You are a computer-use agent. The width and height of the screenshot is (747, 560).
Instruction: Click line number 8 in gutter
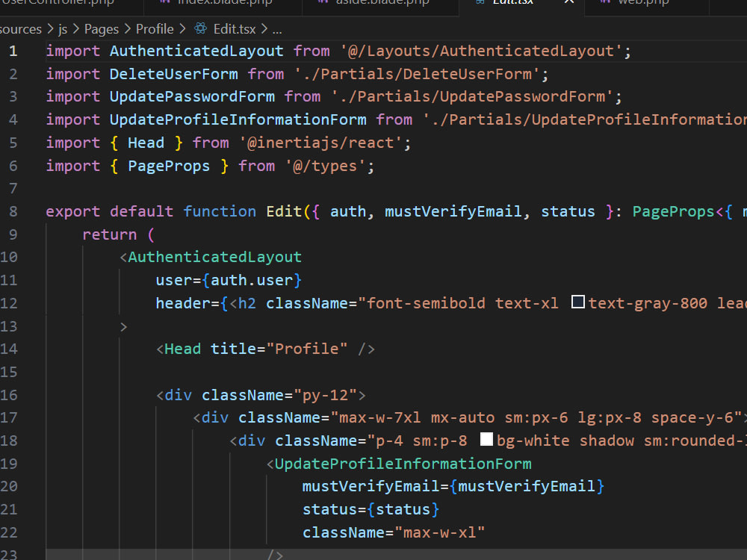point(13,211)
